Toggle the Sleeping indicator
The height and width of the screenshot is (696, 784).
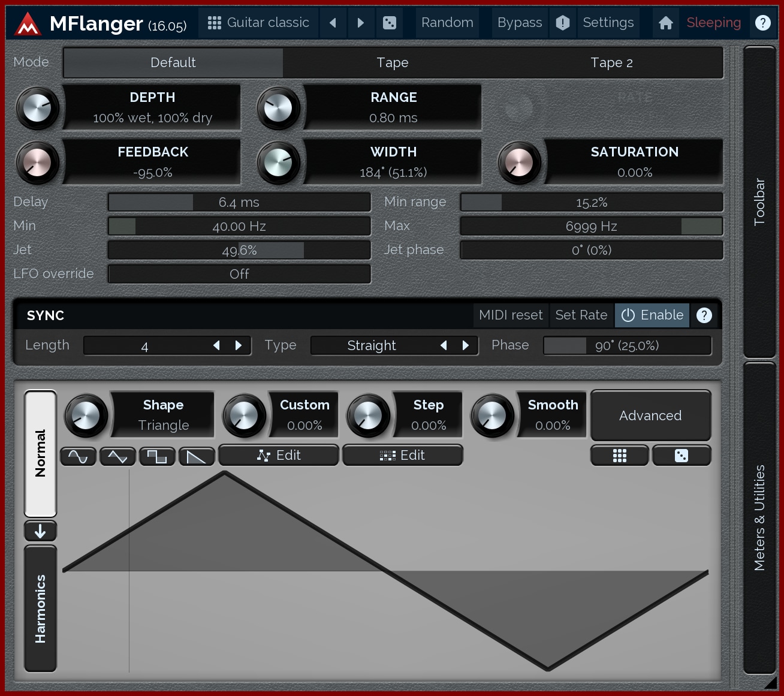(713, 23)
